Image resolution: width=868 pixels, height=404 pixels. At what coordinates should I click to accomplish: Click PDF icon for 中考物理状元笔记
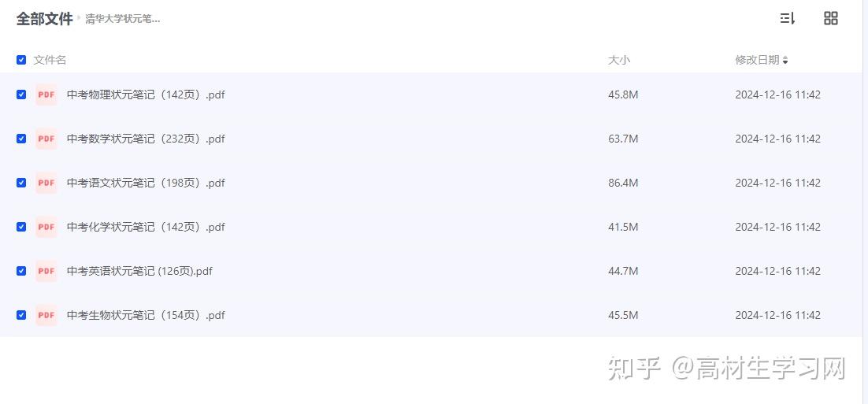coord(46,95)
